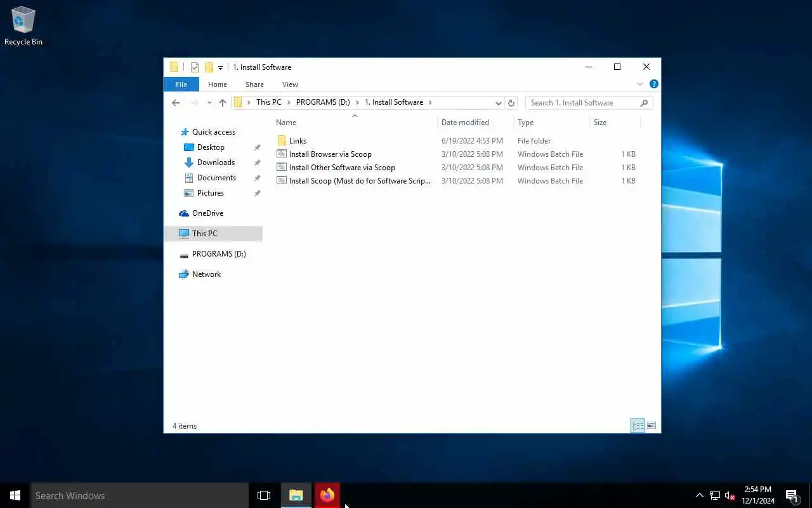This screenshot has height=508, width=812.
Task: Expand the chevron after PROGRAMS (D:) breadcrumb
Action: coord(357,102)
